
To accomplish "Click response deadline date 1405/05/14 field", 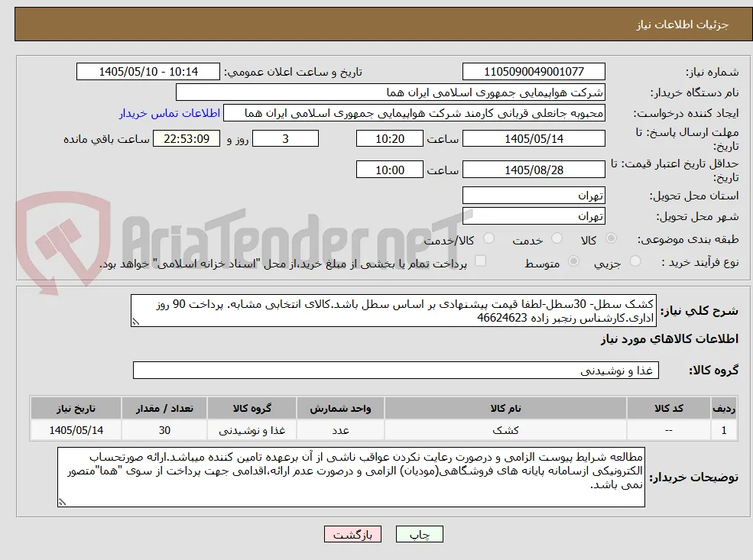I will (534, 139).
